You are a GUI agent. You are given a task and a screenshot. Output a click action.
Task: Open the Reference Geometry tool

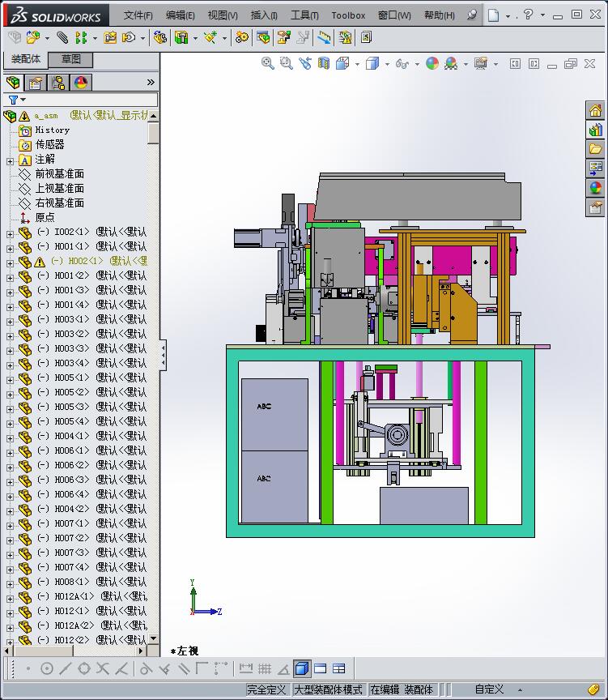coord(210,37)
